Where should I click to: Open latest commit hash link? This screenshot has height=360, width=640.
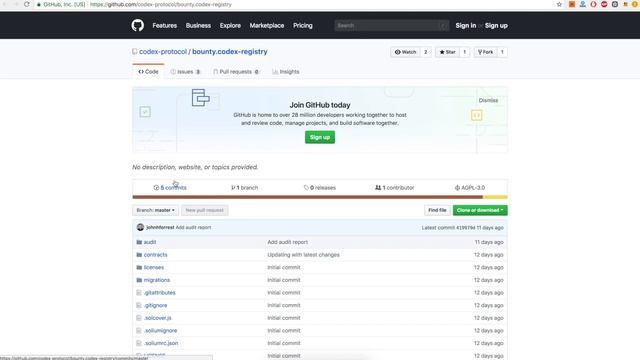466,227
